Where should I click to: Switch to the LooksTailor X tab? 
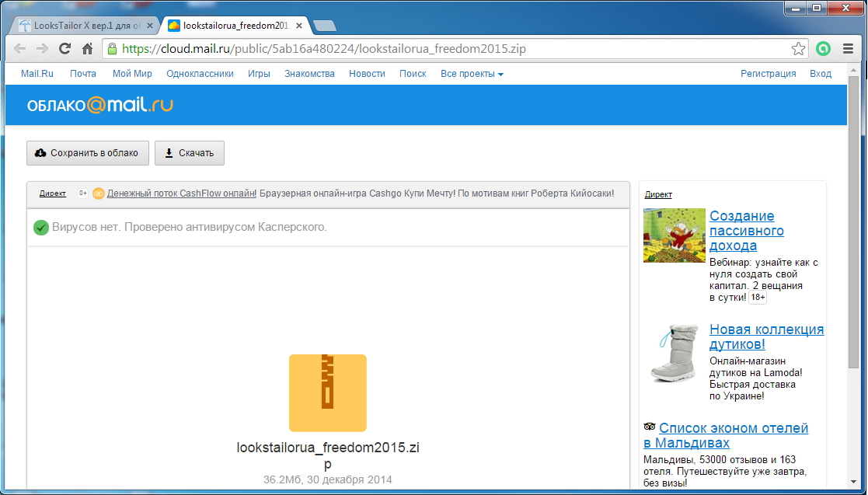[85, 26]
